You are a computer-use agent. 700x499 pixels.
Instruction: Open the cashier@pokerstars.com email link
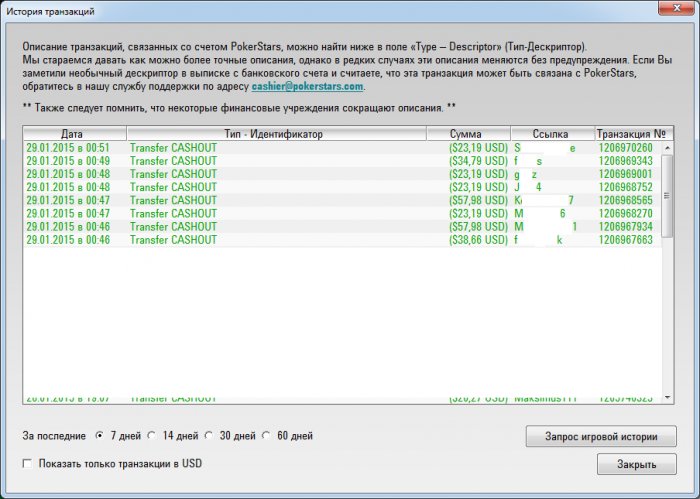pos(307,87)
